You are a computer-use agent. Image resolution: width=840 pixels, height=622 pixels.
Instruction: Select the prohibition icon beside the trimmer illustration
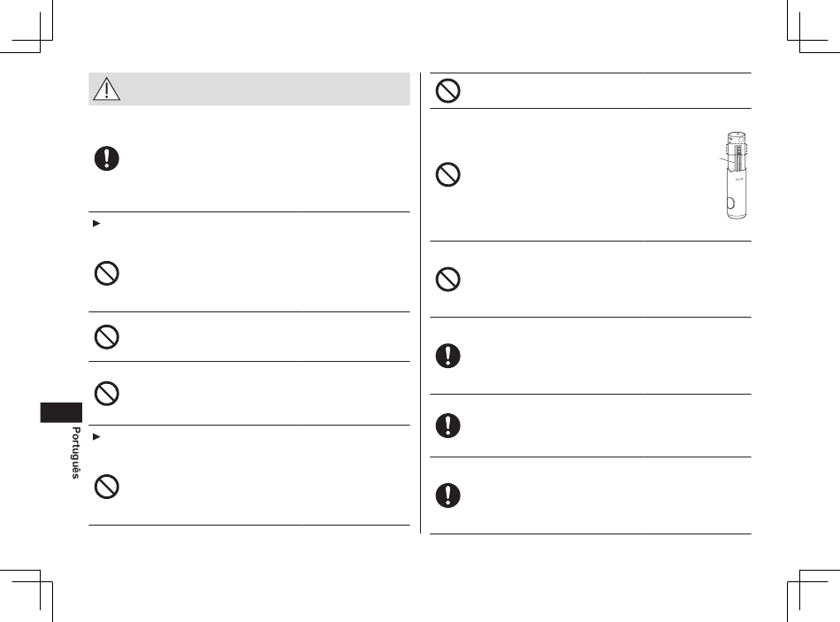(448, 174)
